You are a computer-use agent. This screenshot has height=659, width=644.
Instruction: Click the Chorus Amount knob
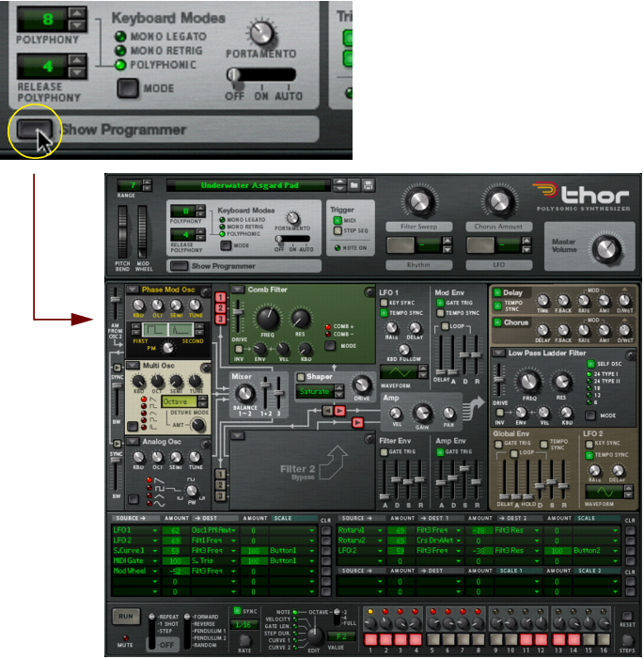[497, 201]
